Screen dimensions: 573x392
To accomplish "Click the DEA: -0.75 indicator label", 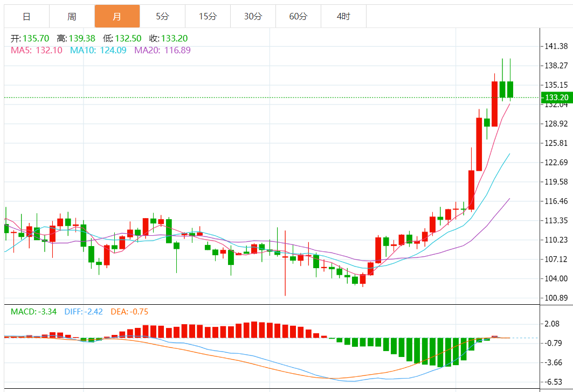I will (x=129, y=311).
